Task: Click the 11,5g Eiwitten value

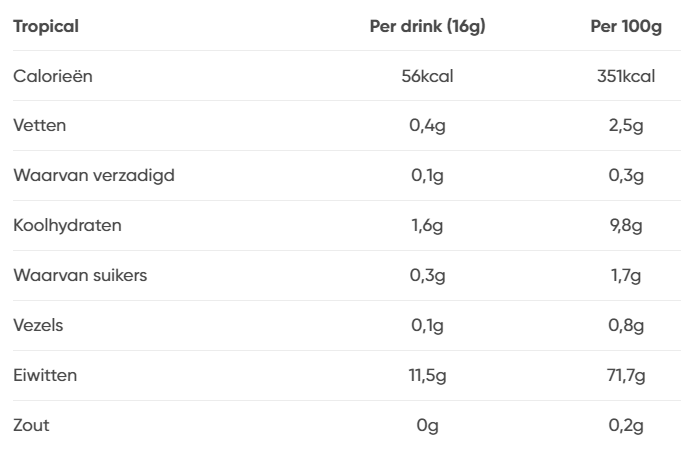Action: (x=427, y=376)
